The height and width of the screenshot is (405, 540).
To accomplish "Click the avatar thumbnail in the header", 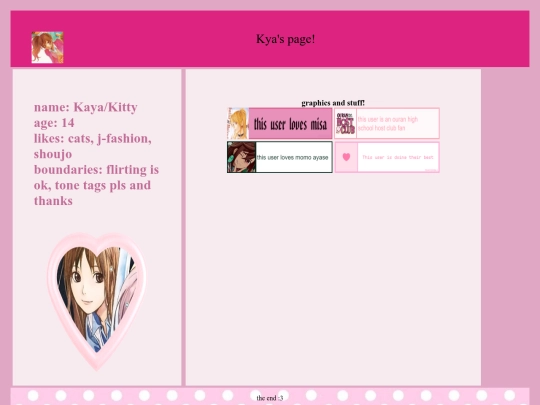I will point(47,47).
